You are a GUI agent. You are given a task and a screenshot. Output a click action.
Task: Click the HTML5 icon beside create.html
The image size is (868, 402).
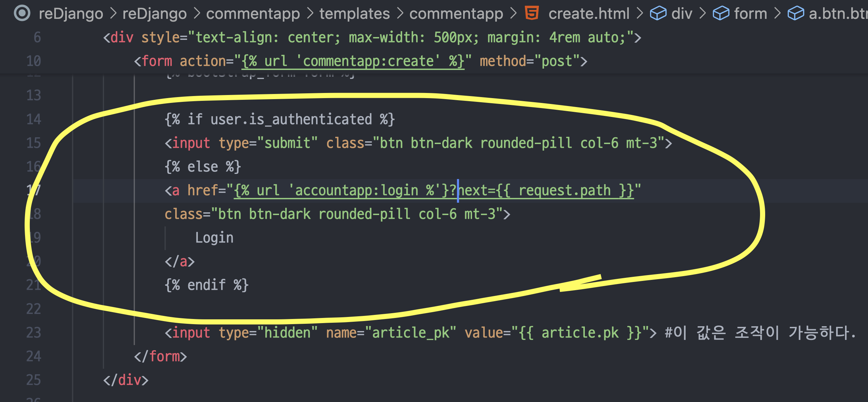point(532,13)
